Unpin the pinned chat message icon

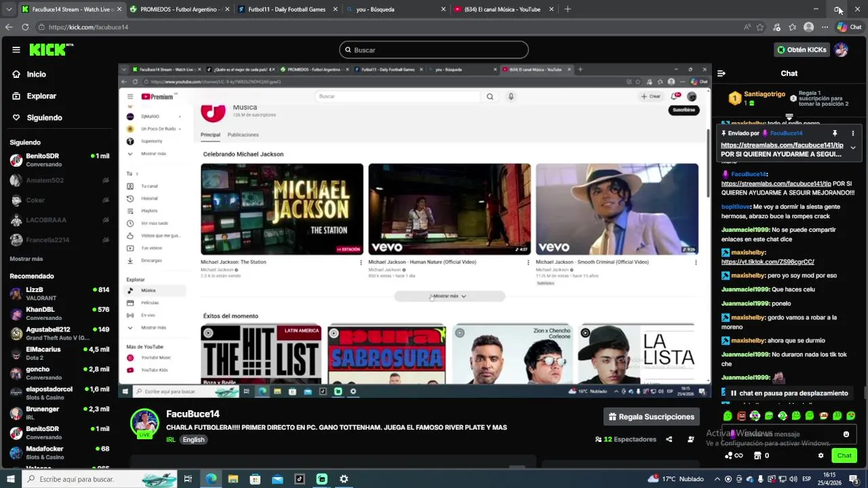click(x=835, y=134)
